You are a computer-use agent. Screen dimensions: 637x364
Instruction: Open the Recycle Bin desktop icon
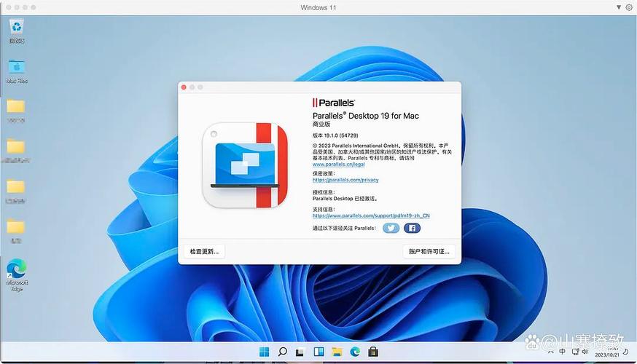pyautogui.click(x=17, y=31)
